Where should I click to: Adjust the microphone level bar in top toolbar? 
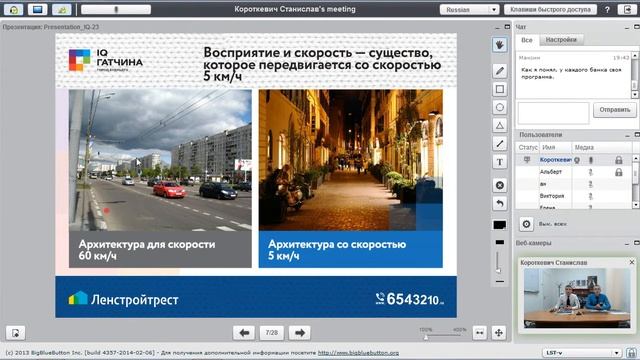(116, 9)
